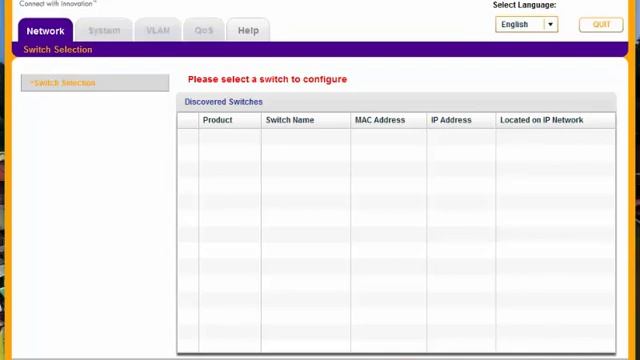Click the IP Address column header

(x=461, y=120)
